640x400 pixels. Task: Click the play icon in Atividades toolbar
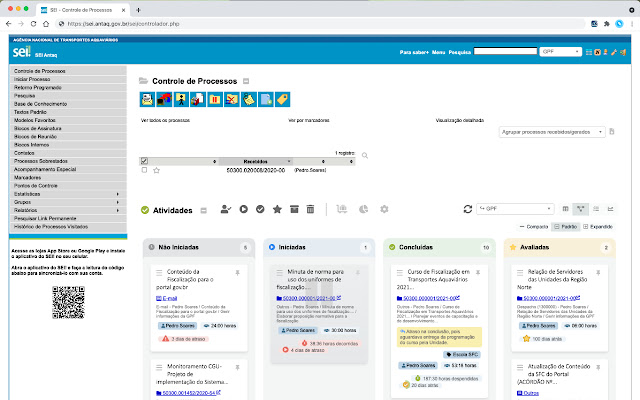[x=244, y=209]
